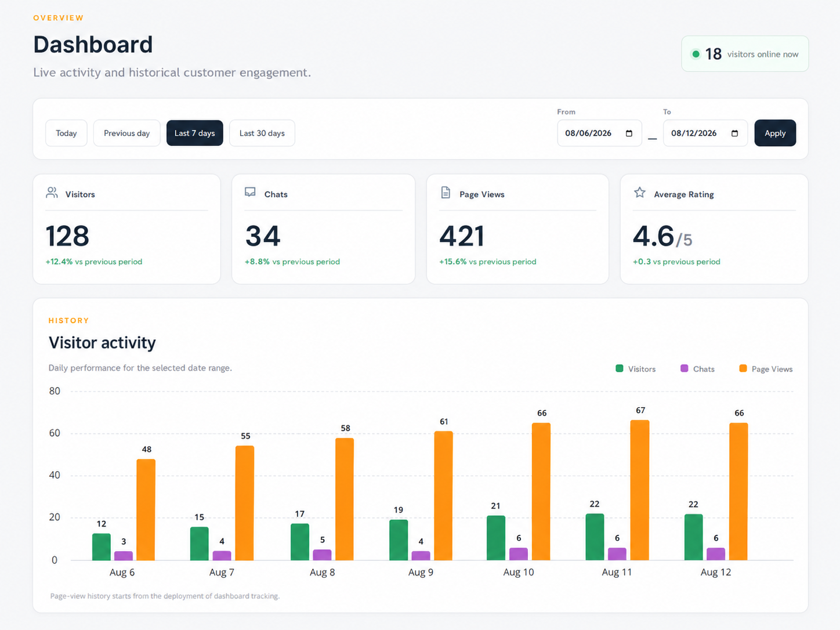
Task: Click the 4.6 average rating value
Action: click(x=654, y=236)
